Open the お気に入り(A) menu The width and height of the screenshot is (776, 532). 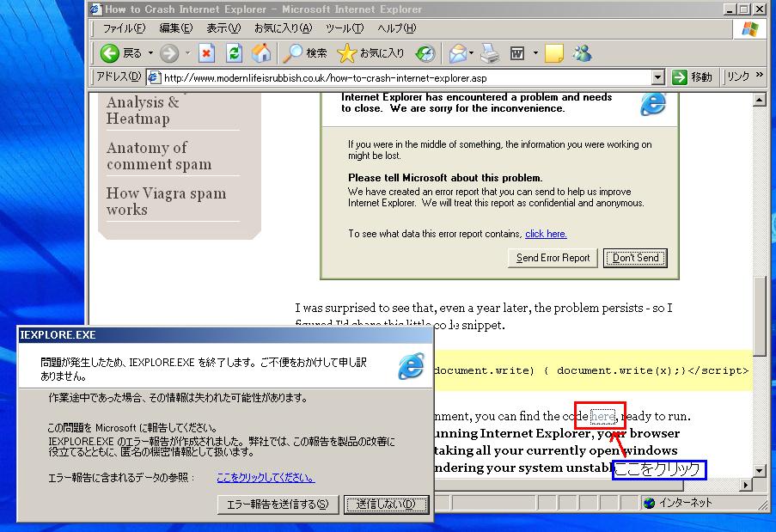[x=283, y=28]
